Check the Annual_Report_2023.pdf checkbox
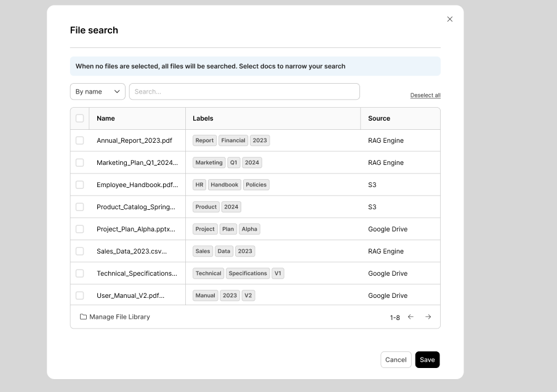This screenshot has height=392, width=557. click(x=79, y=140)
